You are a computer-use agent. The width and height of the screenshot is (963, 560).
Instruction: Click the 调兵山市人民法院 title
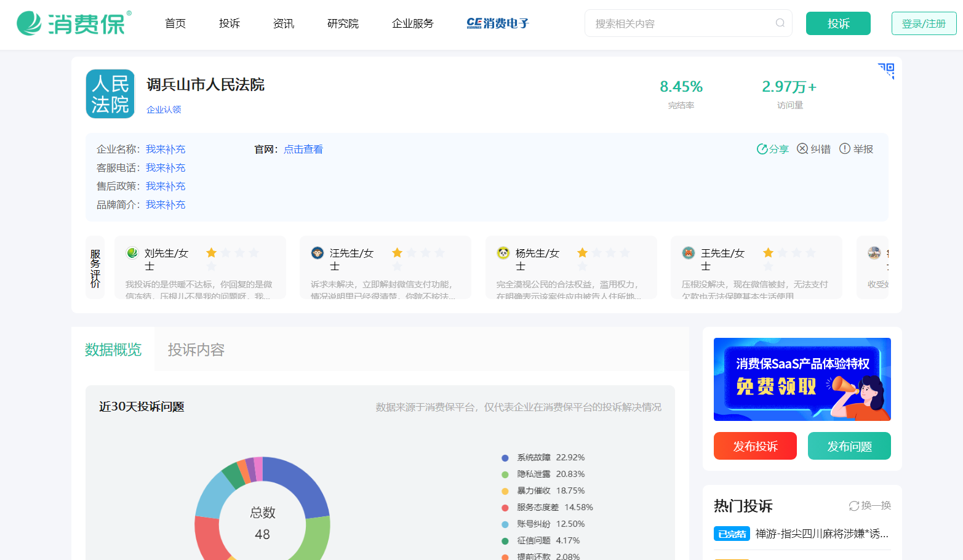click(206, 85)
